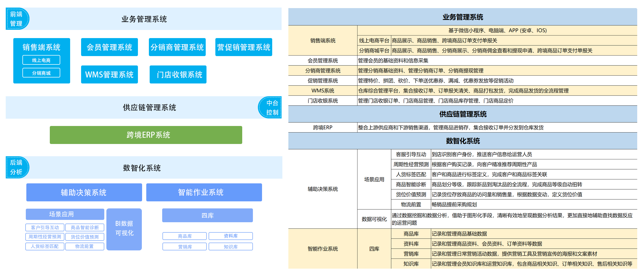Click the 线上电商 box under 销售端系统

click(x=41, y=60)
